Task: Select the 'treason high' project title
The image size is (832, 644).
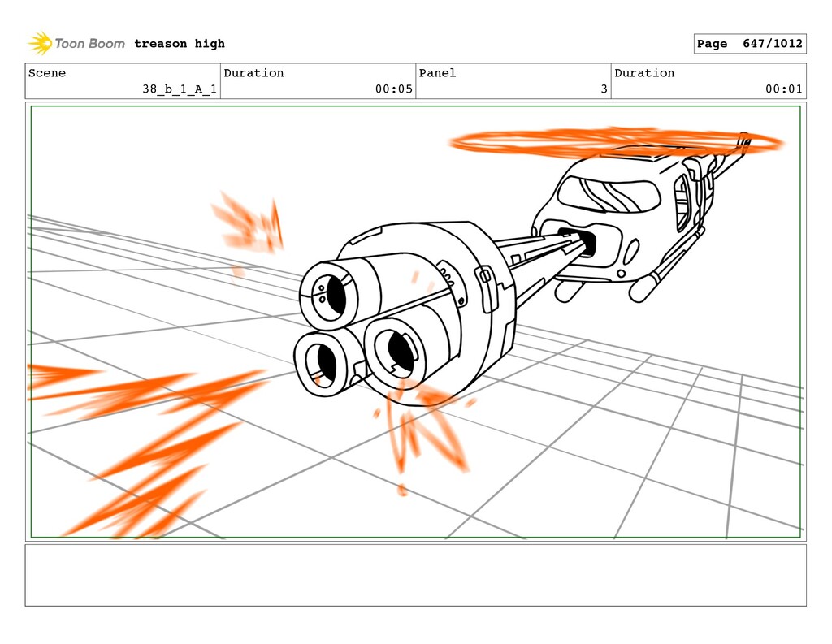Action: click(180, 44)
